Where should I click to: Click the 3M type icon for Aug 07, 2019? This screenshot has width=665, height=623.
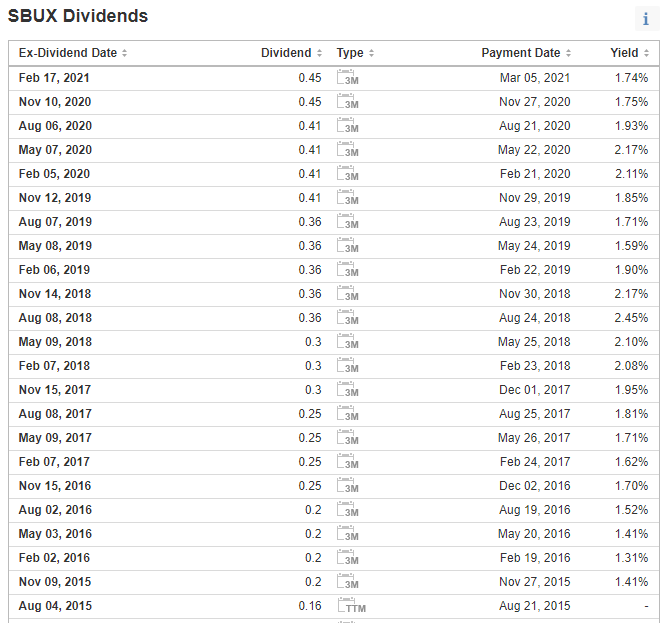coord(348,221)
